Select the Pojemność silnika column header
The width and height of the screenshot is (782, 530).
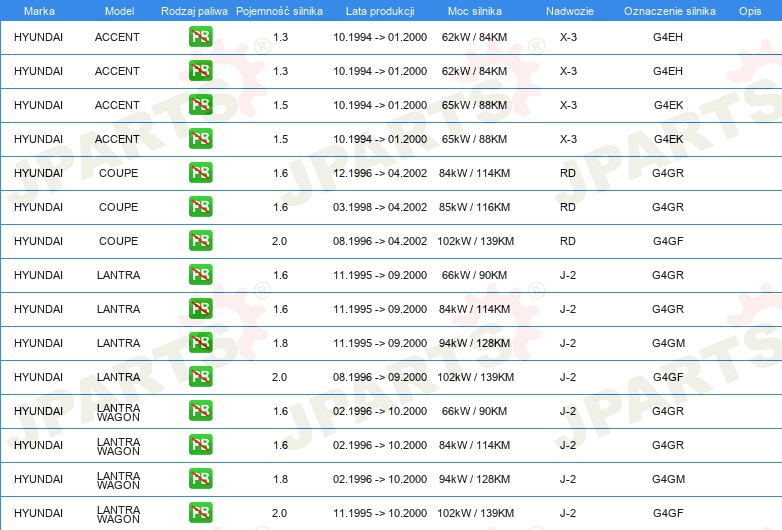tap(279, 11)
